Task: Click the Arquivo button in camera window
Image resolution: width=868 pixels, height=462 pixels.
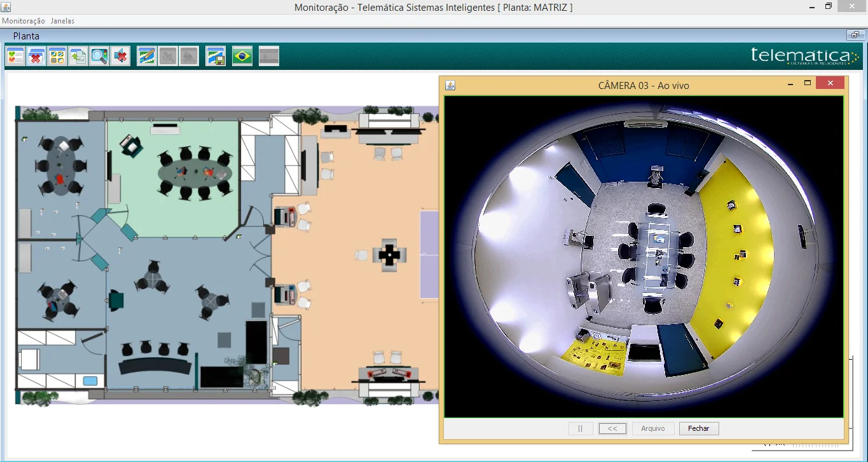Action: 653,428
